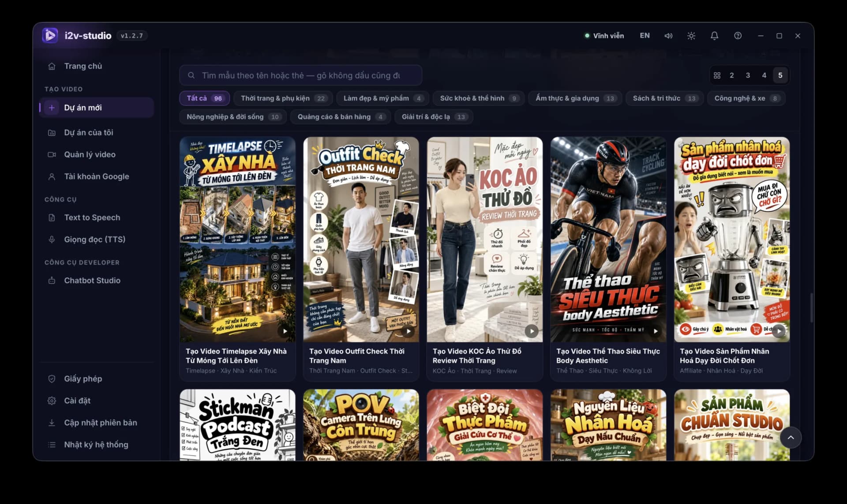Click title Tạo Video Thể Thao Siêu Thực

(x=608, y=356)
